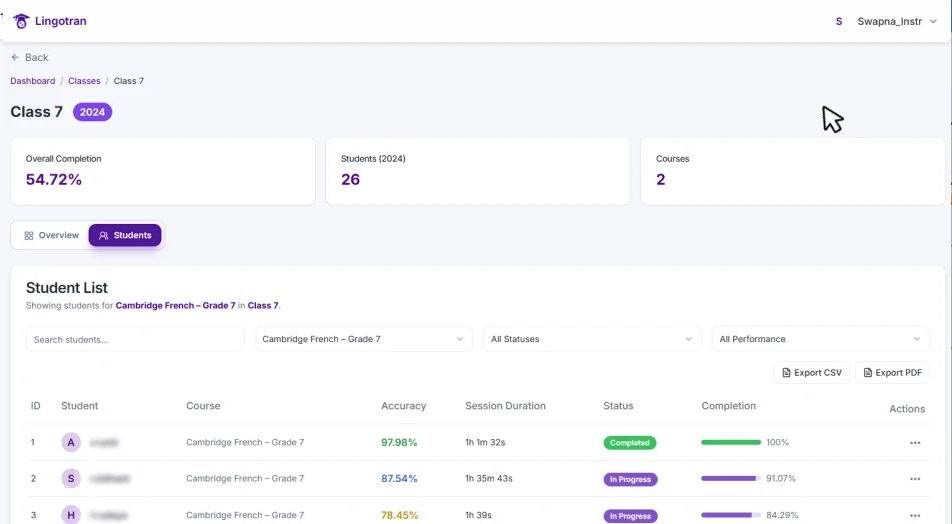Click student avatar with letter A
952x524 pixels.
71,442
